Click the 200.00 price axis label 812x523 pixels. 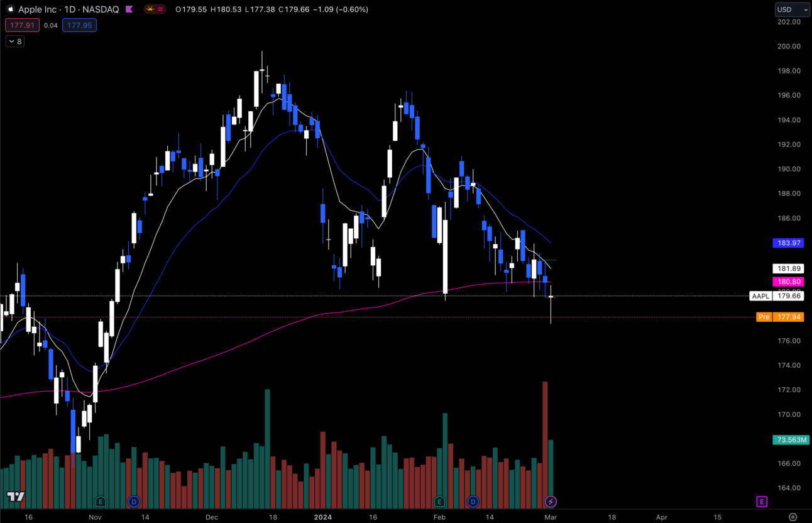[x=789, y=47]
